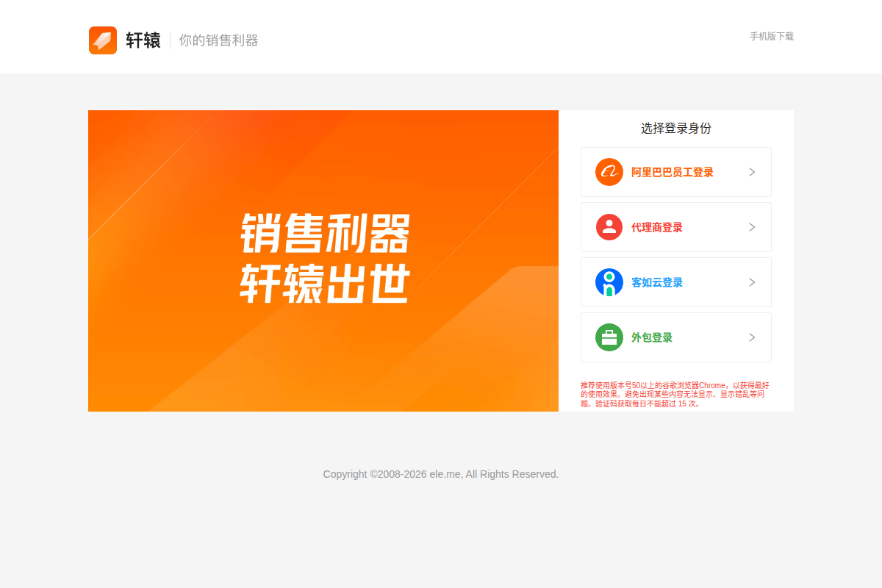
Task: Choose 外包登录 text label
Action: pos(652,337)
